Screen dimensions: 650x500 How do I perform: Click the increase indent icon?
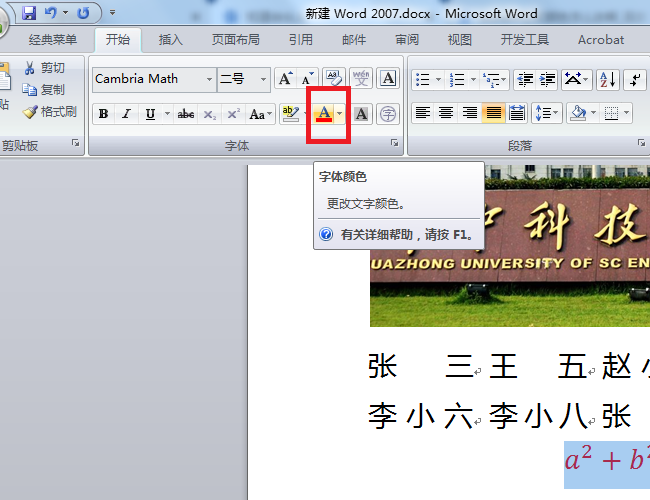tap(547, 79)
